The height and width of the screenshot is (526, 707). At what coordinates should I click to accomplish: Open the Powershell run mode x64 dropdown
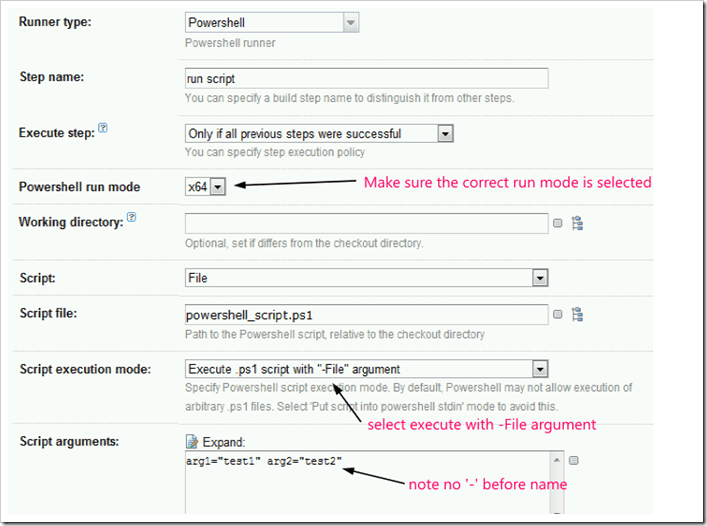[217, 186]
